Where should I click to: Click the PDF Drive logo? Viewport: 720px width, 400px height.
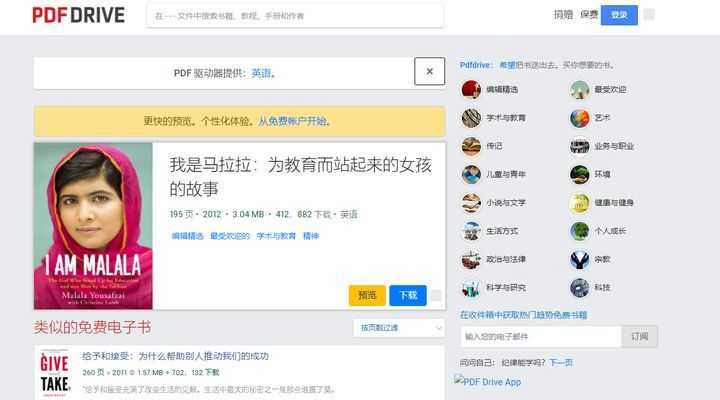click(x=79, y=15)
